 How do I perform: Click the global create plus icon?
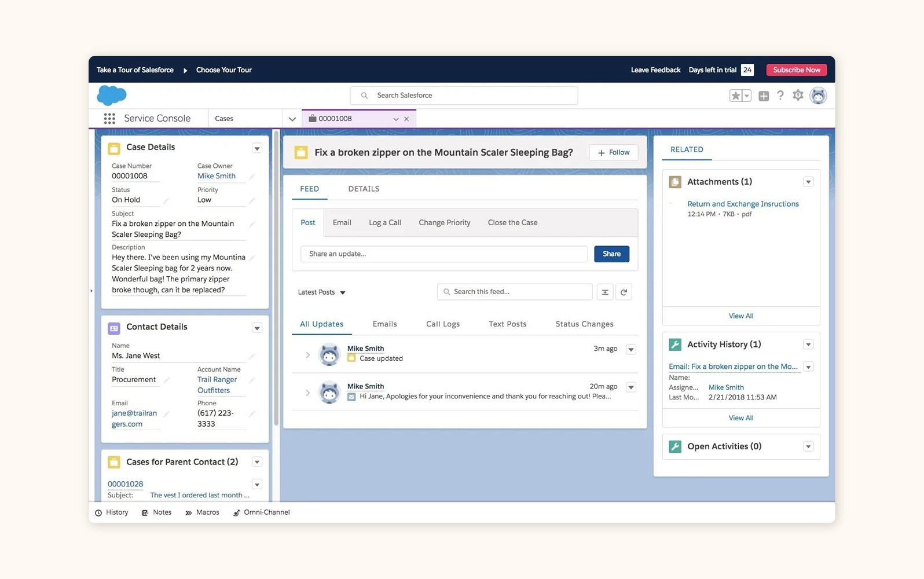click(x=764, y=96)
